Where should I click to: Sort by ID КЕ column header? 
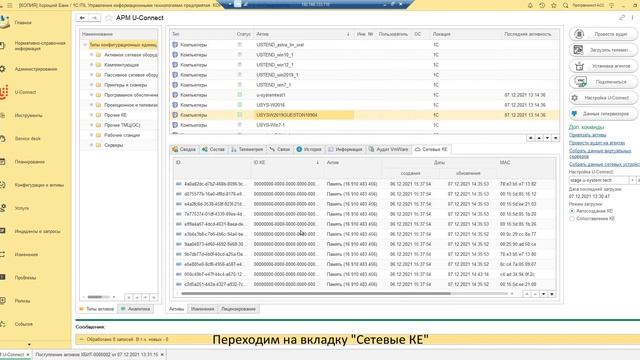[x=286, y=162]
